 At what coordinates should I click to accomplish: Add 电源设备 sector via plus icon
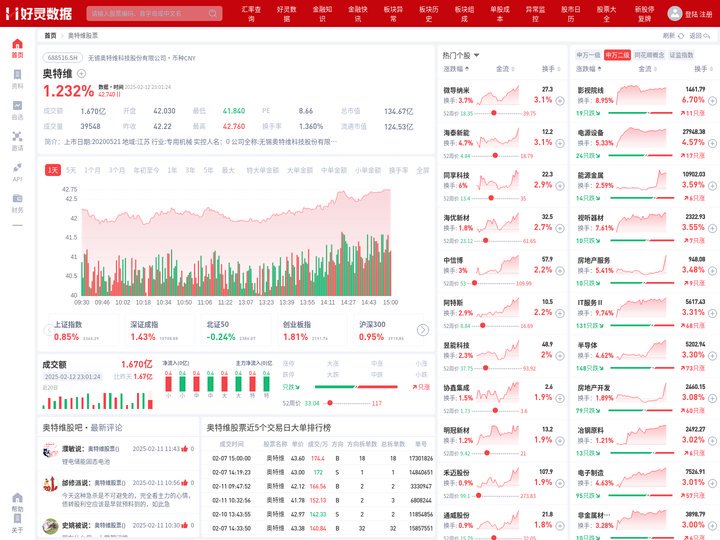[x=712, y=143]
